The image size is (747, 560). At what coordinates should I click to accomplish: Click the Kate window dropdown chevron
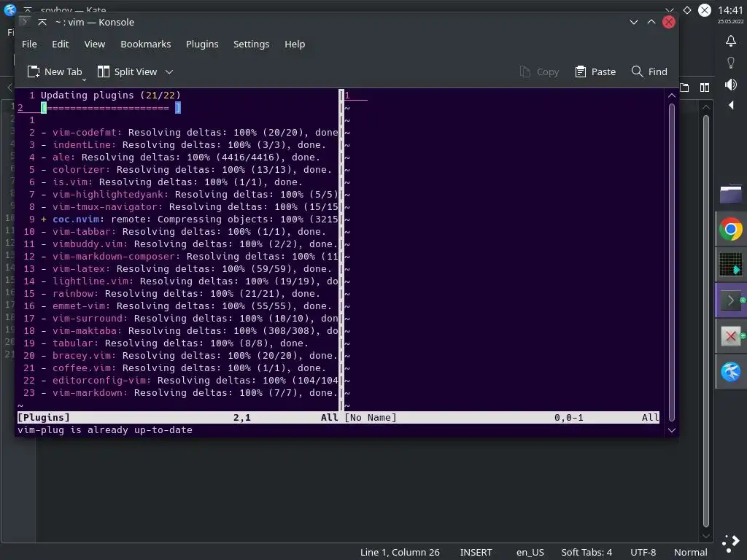click(670, 10)
